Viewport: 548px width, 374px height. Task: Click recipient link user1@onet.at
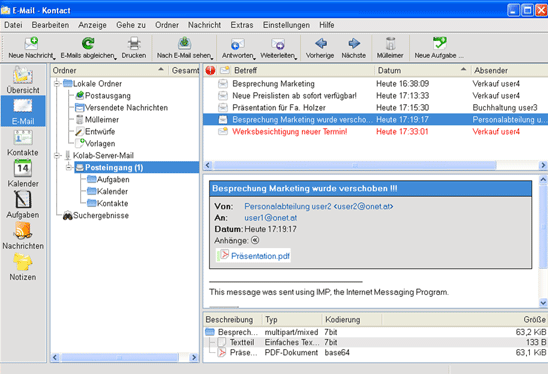(271, 218)
